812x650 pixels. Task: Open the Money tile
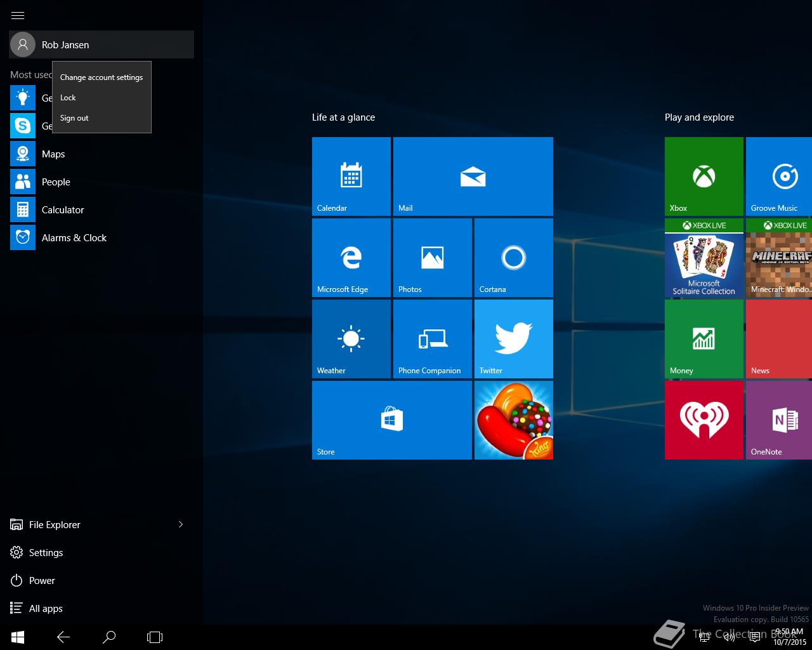pyautogui.click(x=704, y=339)
